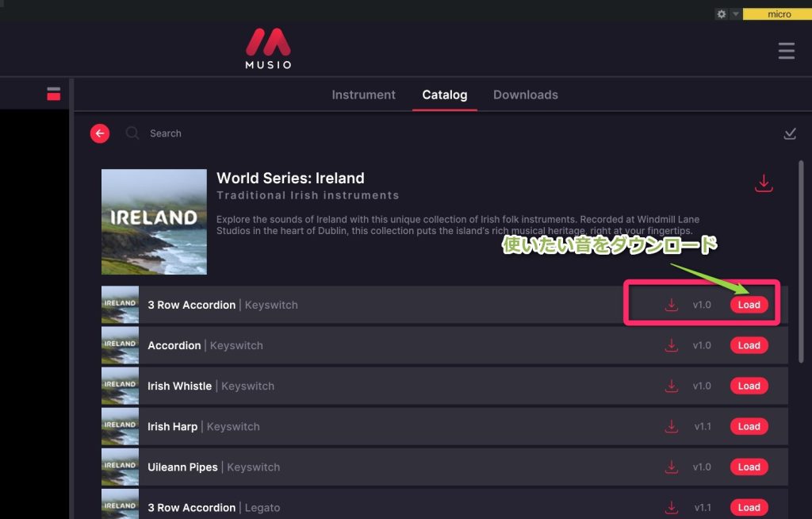
Task: Expand the dropdown arrow beside the gear
Action: coord(735,14)
